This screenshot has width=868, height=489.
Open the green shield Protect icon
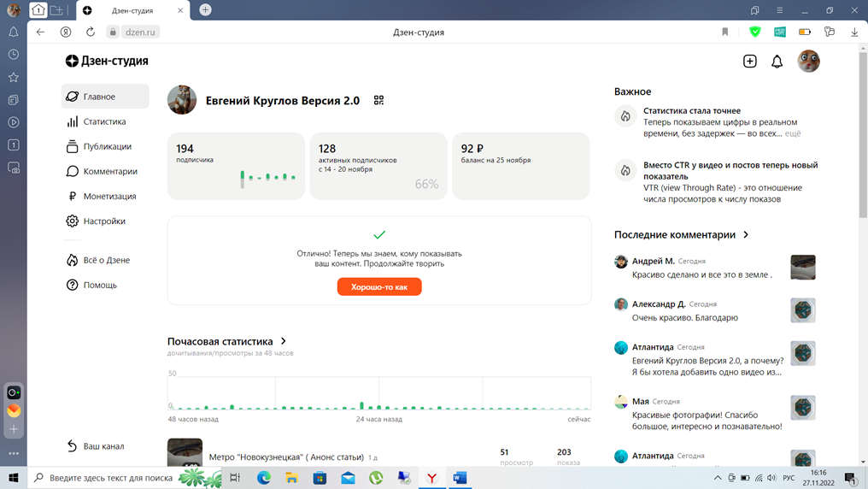click(x=754, y=32)
